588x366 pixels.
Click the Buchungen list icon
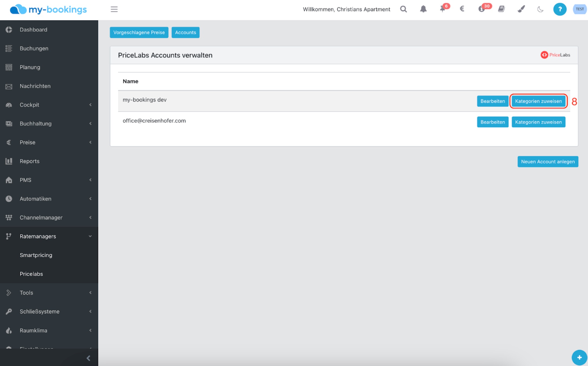pos(9,49)
